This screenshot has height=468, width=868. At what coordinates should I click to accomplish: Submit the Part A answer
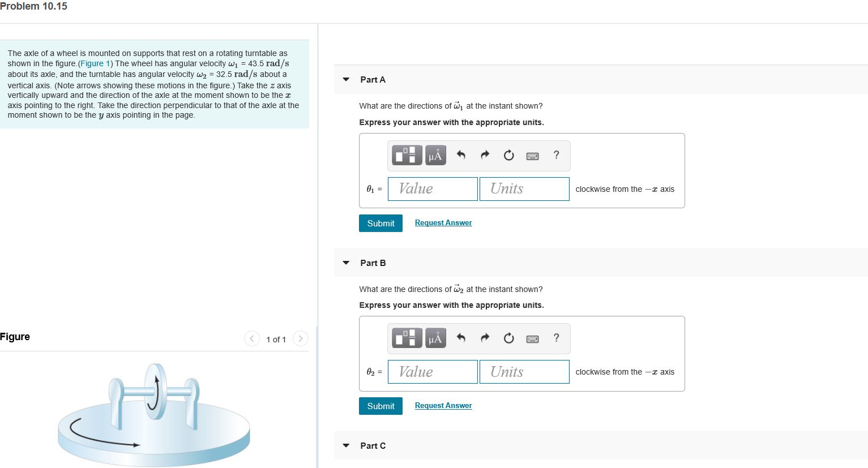click(x=380, y=223)
